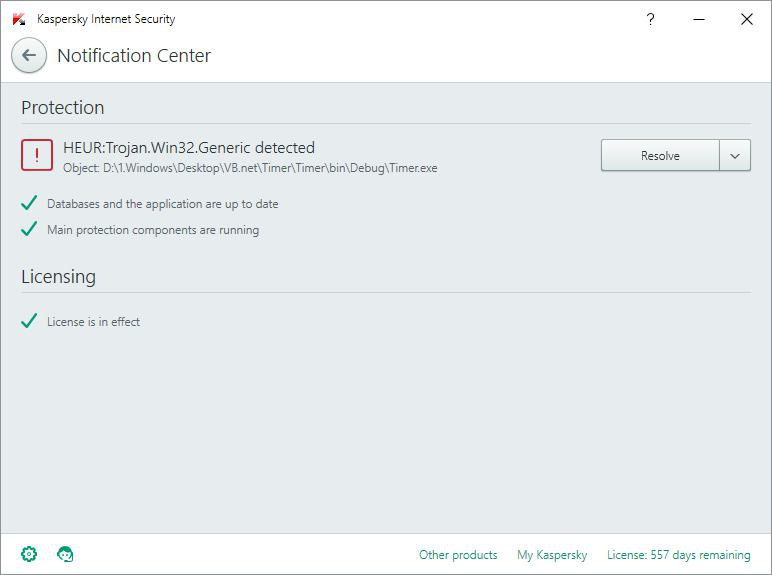772x575 pixels.
Task: Click the green check beside Databases status
Action: tap(29, 203)
